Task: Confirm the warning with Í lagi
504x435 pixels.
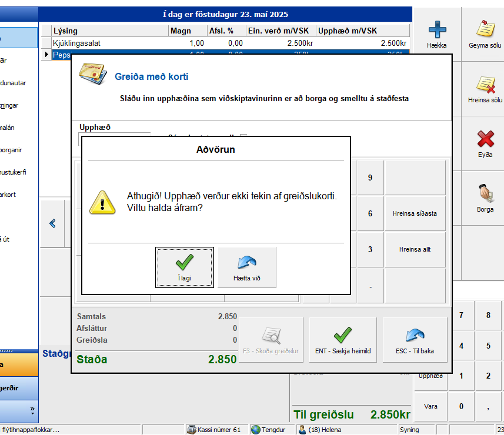Action: click(185, 267)
